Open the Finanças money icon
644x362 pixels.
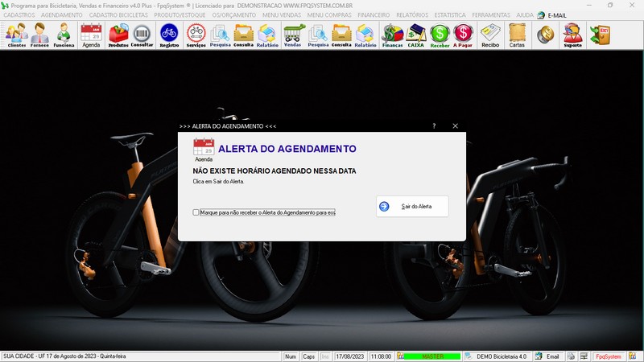pyautogui.click(x=392, y=35)
